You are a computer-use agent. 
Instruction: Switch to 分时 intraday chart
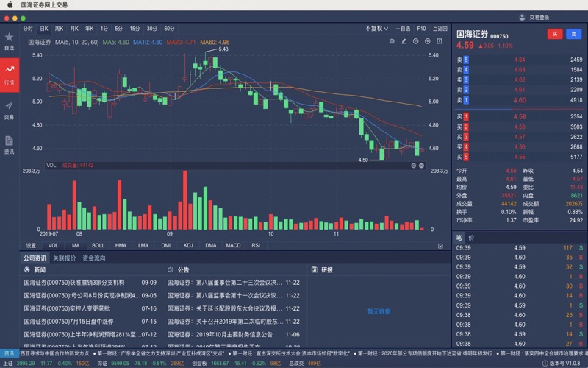point(28,29)
